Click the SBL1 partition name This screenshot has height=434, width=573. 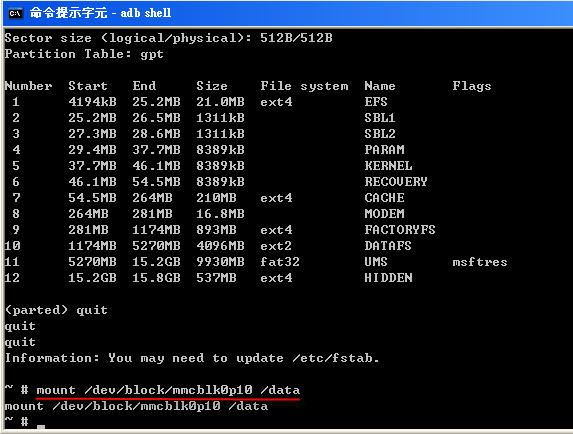380,118
